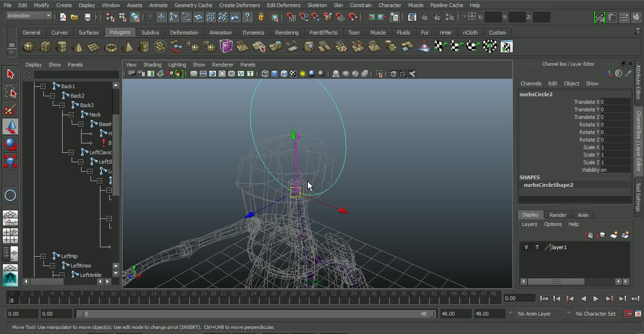644x334 pixels.
Task: Activate the Scale tool in toolbox
Action: [x=10, y=161]
